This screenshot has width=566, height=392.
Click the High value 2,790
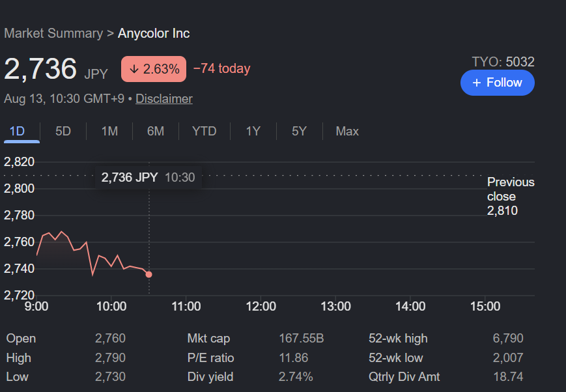110,357
